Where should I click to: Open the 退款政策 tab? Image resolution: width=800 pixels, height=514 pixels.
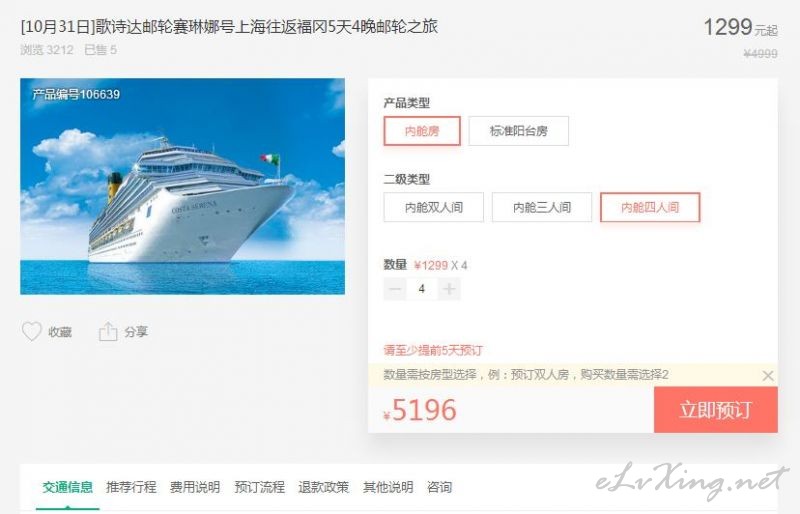click(323, 487)
